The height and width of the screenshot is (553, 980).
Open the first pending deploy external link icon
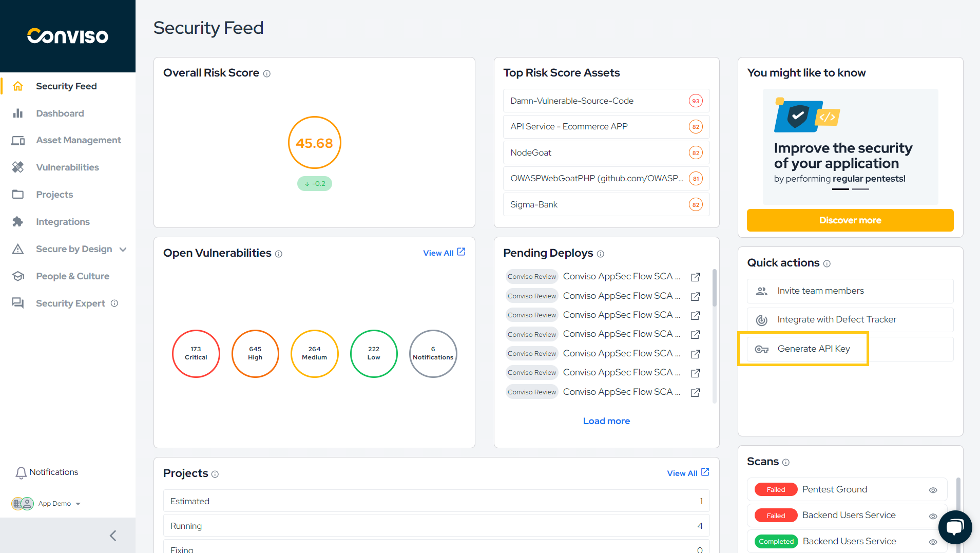tap(696, 277)
